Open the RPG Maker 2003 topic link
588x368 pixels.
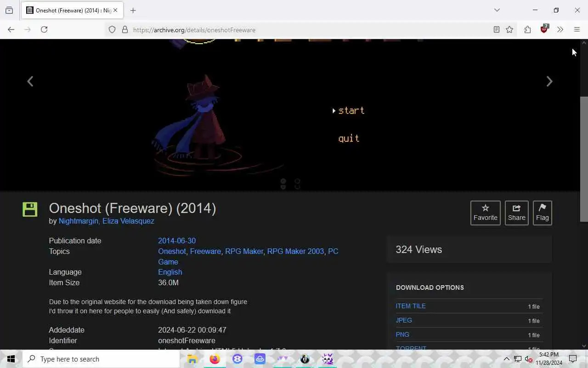[x=295, y=252]
